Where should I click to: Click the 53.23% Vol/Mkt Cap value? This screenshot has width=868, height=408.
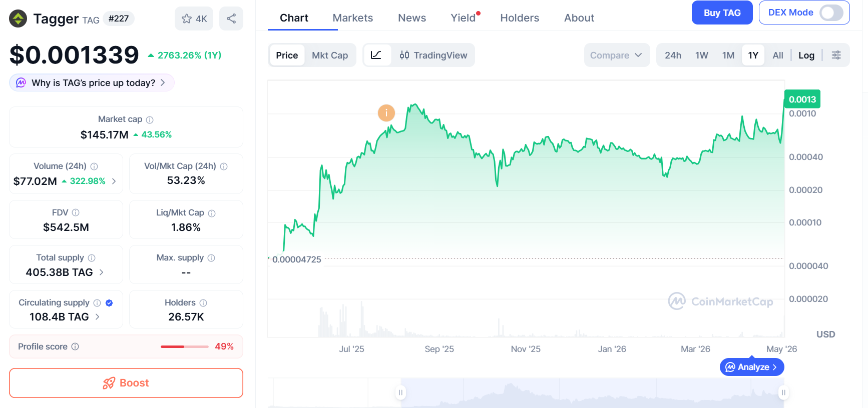[x=186, y=180]
